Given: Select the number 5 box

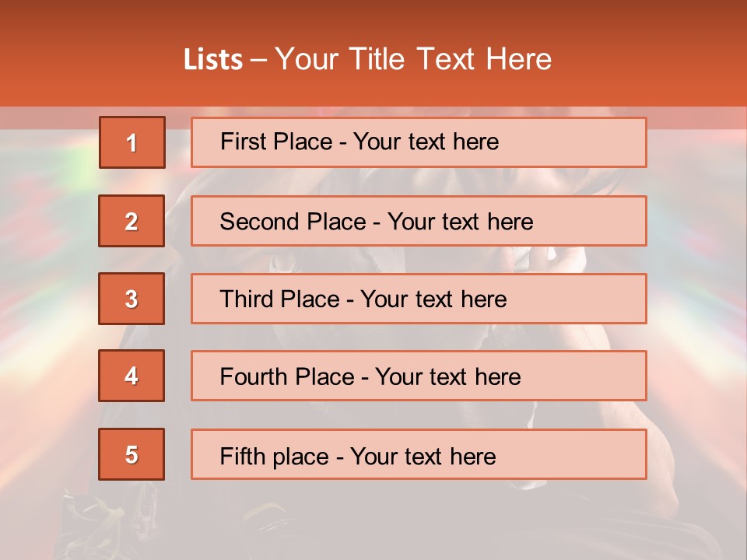Looking at the screenshot, I should tap(132, 454).
